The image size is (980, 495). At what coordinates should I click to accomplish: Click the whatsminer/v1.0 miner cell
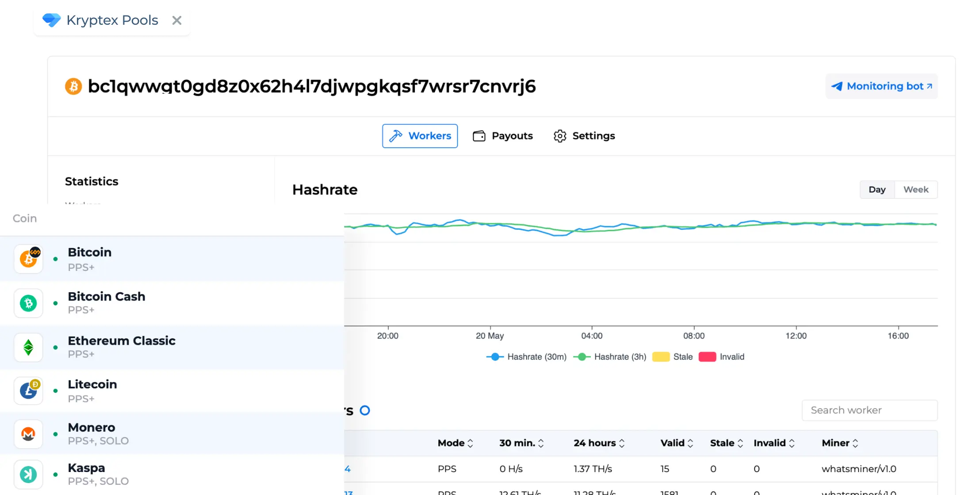coord(859,469)
